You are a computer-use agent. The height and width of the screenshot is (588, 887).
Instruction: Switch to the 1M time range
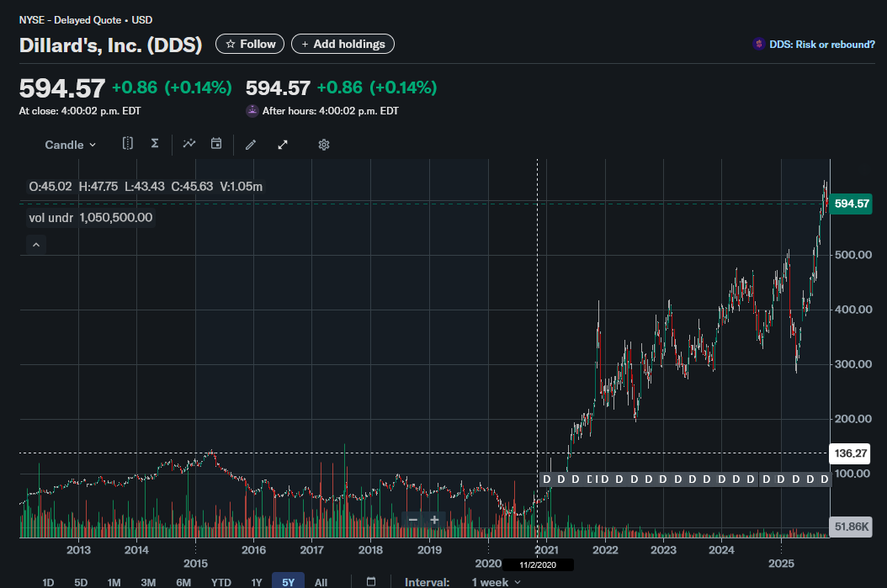[114, 582]
